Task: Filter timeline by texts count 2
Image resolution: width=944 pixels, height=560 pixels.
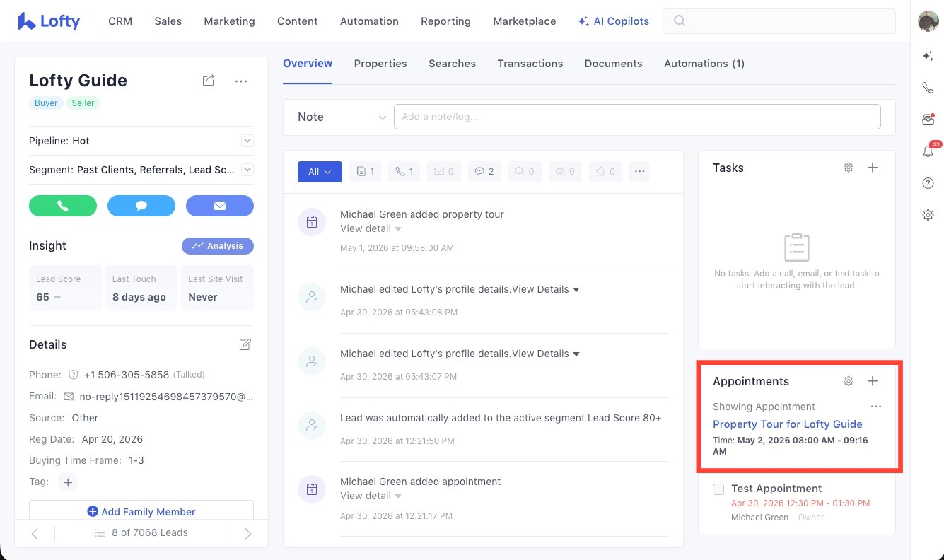Action: (x=484, y=171)
